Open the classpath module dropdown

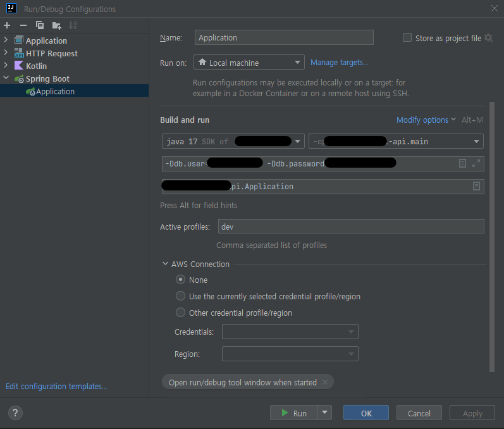396,141
